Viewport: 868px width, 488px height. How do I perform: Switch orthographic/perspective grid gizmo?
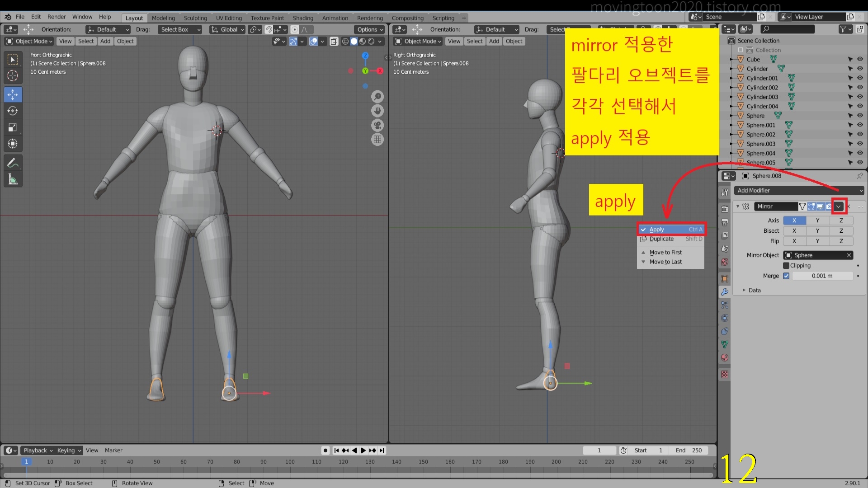point(377,140)
